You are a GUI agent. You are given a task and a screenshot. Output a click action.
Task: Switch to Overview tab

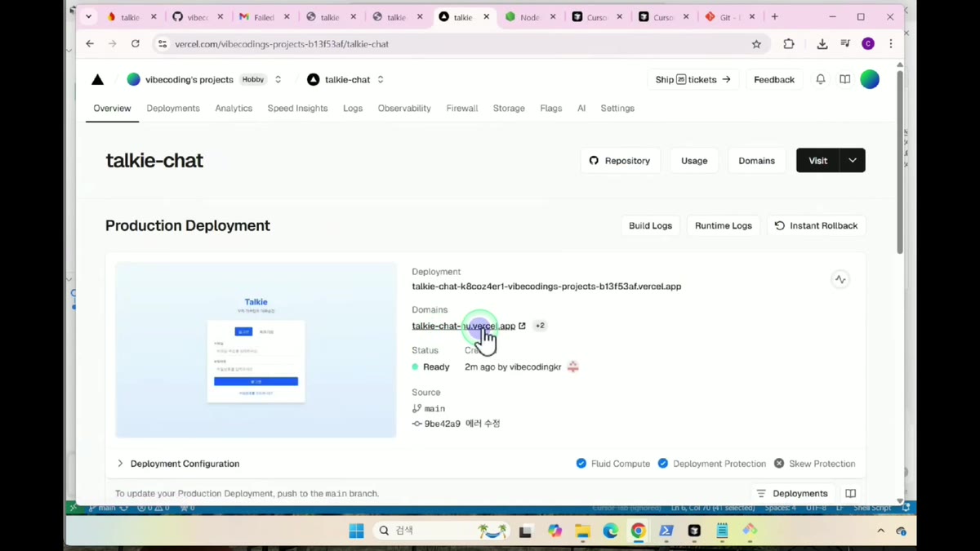point(112,108)
